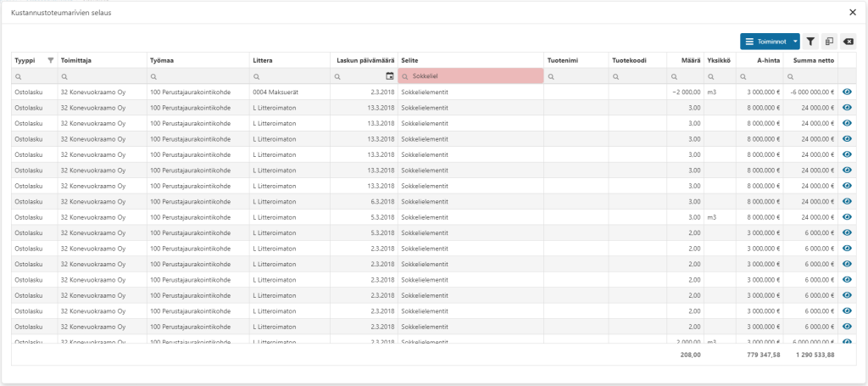Image resolution: width=868 pixels, height=386 pixels.
Task: Focus the Tyyppi filter search field
Action: pyautogui.click(x=34, y=76)
